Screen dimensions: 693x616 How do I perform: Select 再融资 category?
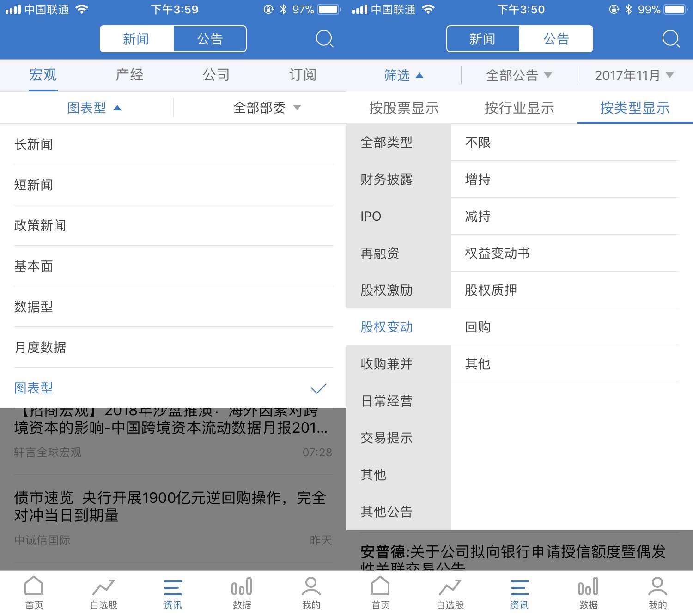point(398,253)
